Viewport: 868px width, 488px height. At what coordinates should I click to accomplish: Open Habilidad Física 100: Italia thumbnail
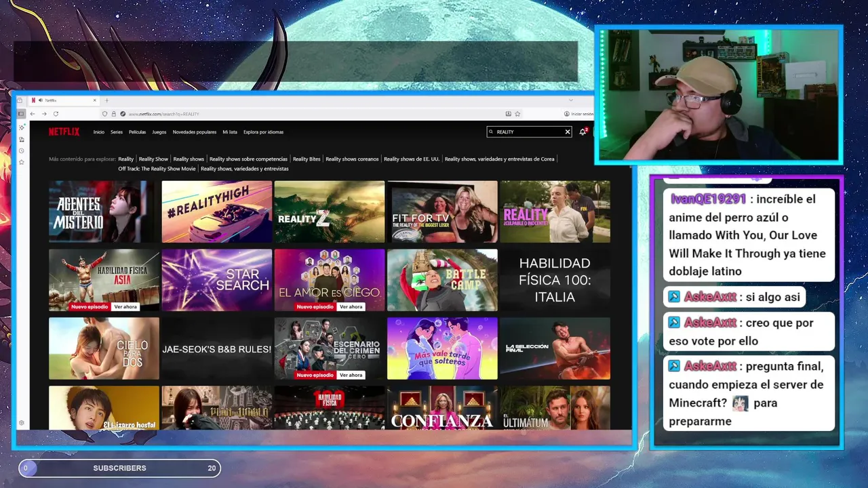pos(555,280)
